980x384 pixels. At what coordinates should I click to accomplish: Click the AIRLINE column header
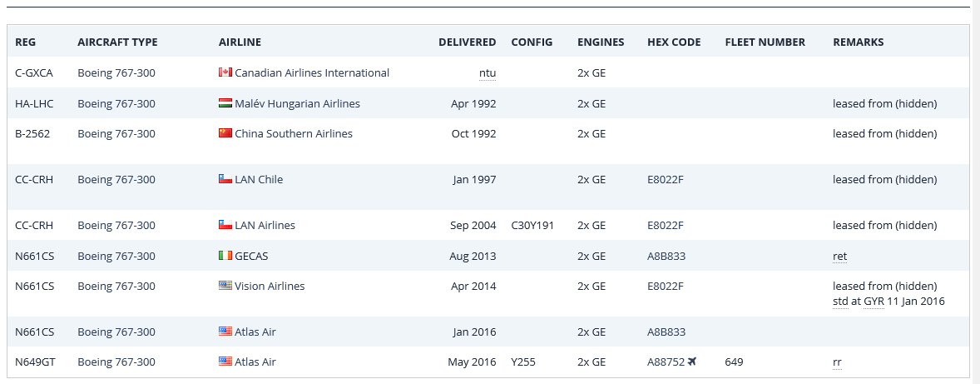pyautogui.click(x=240, y=42)
